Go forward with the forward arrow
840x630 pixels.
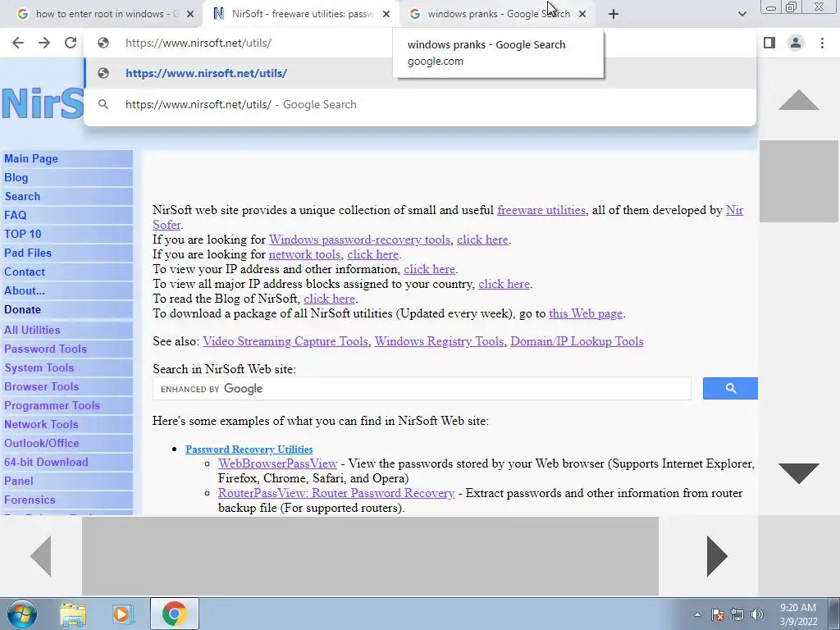pyautogui.click(x=44, y=43)
